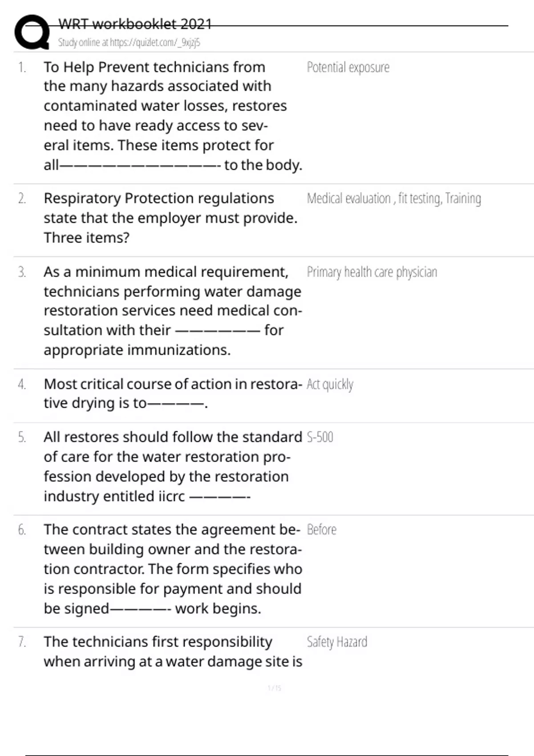The width and height of the screenshot is (534, 756).
Task: Select the 'Primary health care physician' answer
Action: coord(372,272)
